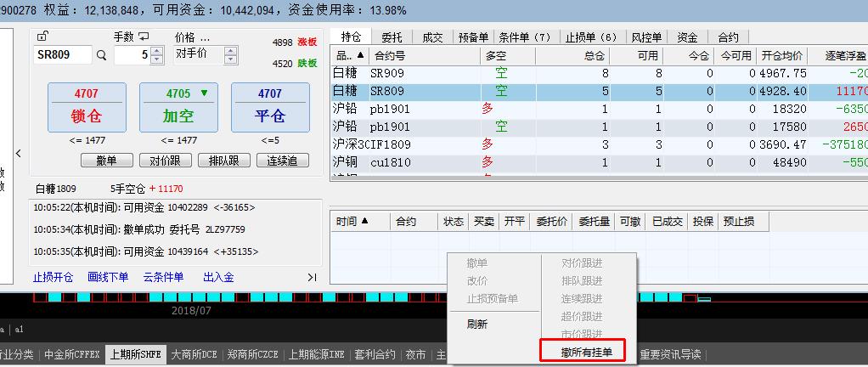
Task: Click the return icon beside 手数 label
Action: [144, 37]
